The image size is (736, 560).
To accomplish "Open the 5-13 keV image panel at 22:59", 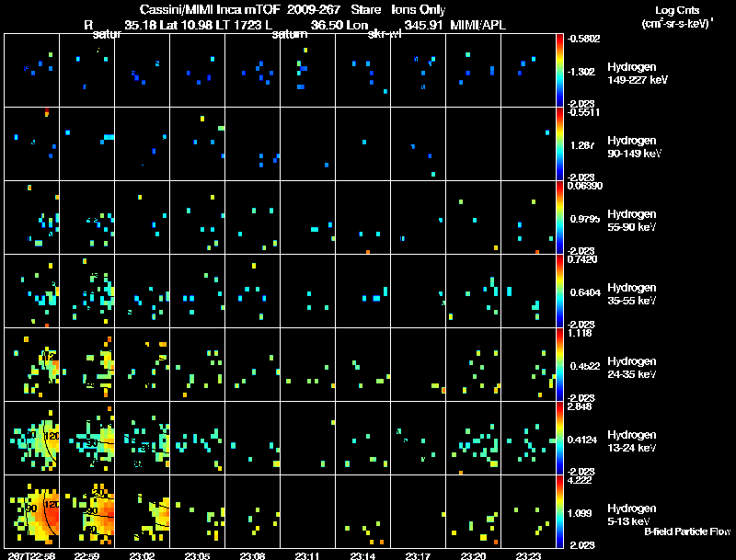I will [86, 511].
